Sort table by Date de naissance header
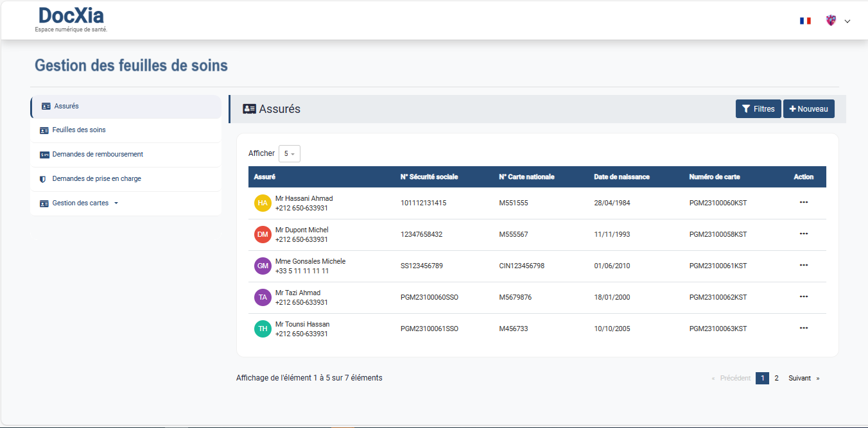This screenshot has width=868, height=428. pyautogui.click(x=621, y=177)
